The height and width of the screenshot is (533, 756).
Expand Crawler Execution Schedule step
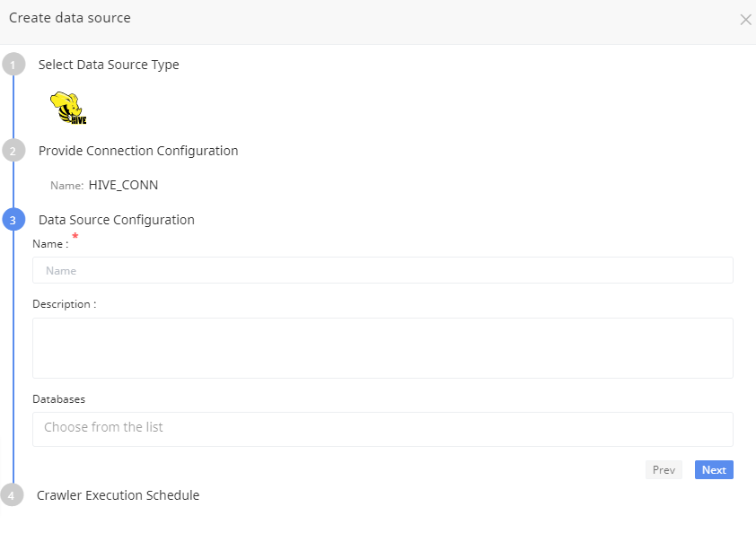(x=118, y=495)
